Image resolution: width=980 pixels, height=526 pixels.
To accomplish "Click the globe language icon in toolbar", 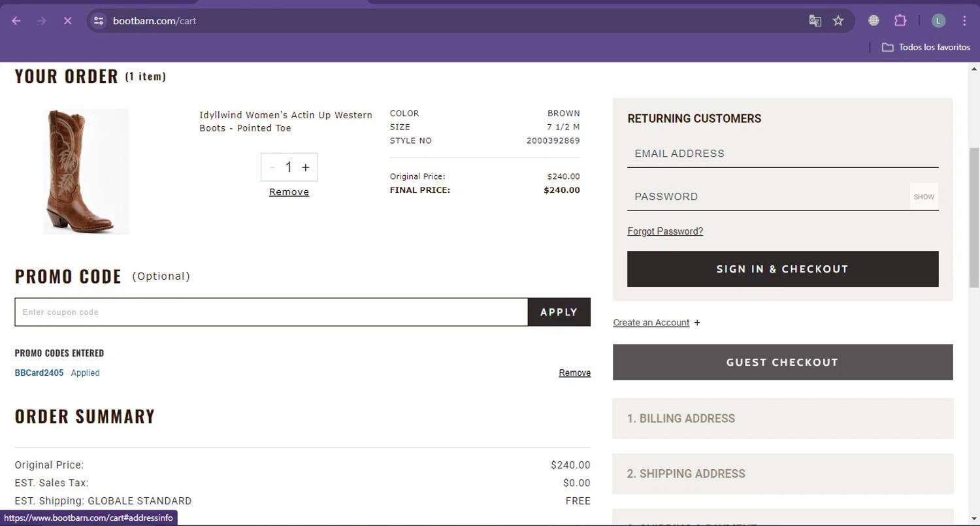I will (873, 20).
